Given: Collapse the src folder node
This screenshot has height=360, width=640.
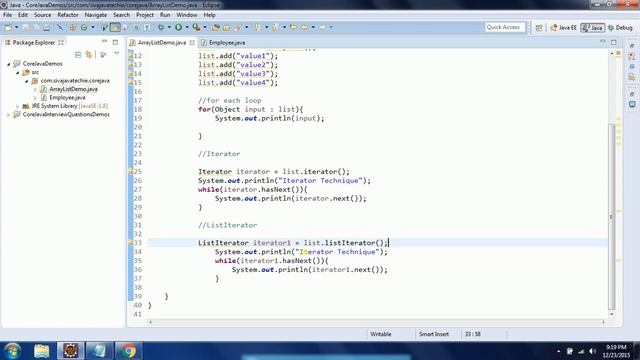Looking at the screenshot, I should pos(18,72).
